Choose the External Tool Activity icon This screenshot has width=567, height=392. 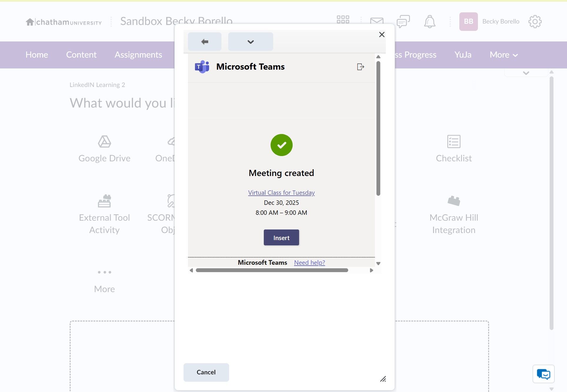(x=104, y=202)
